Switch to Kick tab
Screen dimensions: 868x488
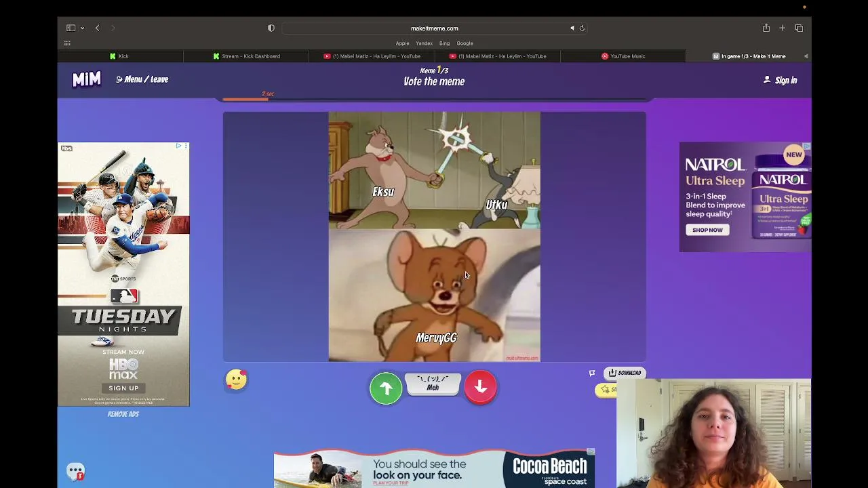coord(119,56)
